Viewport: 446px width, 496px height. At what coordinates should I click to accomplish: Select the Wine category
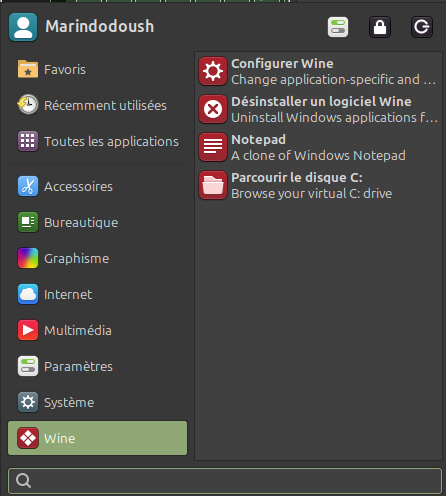tap(97, 438)
